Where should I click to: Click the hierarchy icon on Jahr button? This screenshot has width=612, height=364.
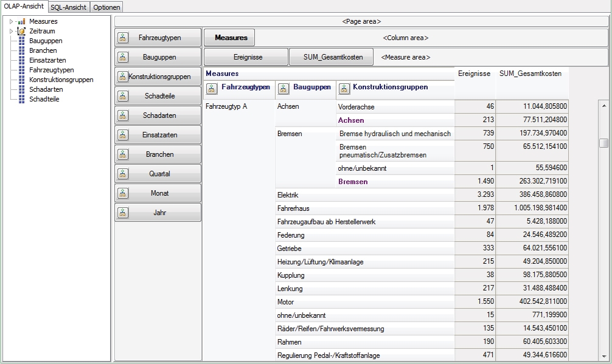click(123, 213)
